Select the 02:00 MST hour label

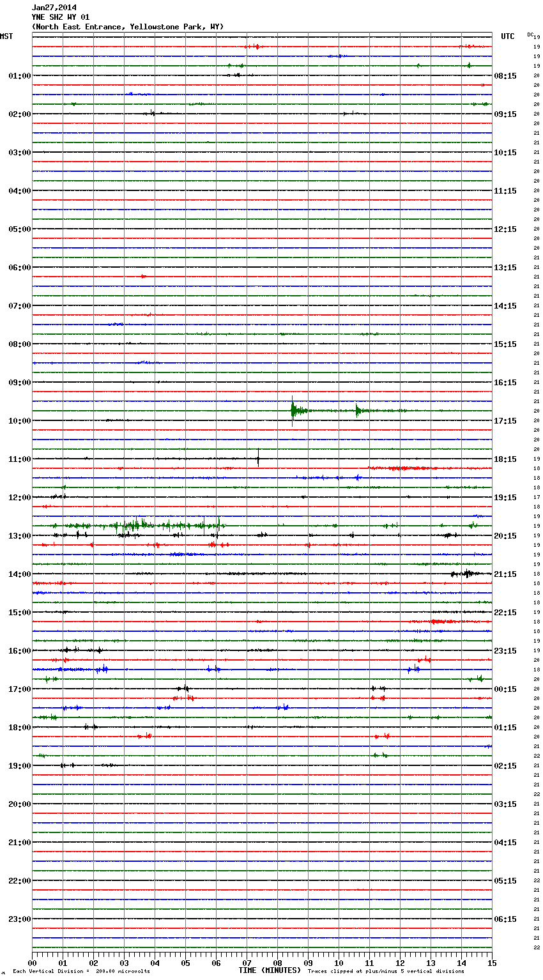click(x=20, y=114)
